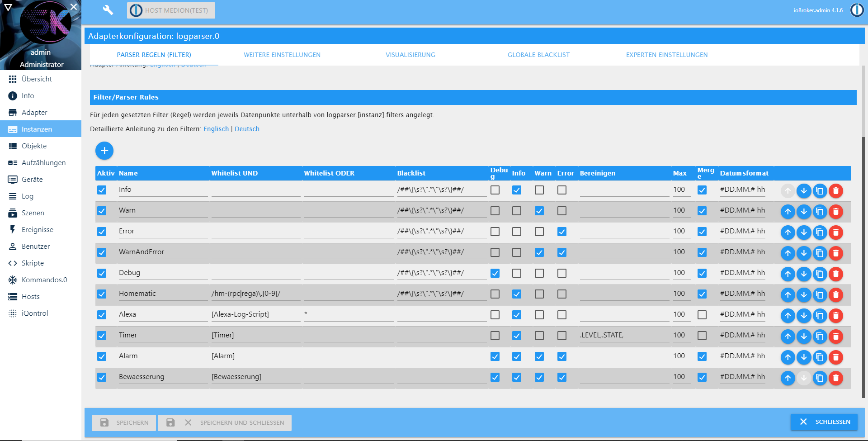Go to the Experten-Einstellungen tab

click(x=667, y=55)
